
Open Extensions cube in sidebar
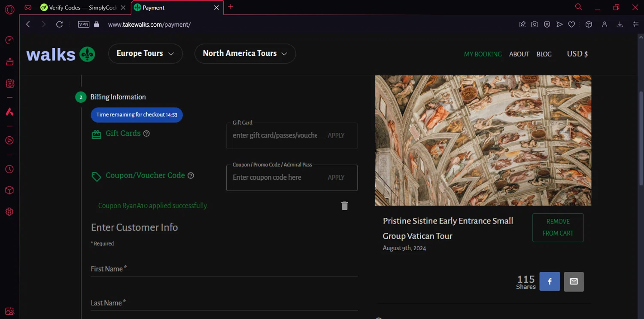(9, 190)
